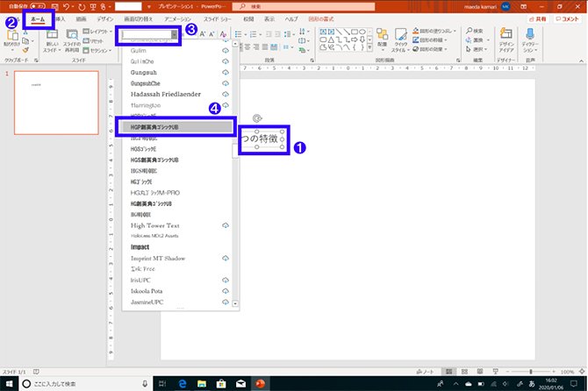Click the Numbering list icon
The width and height of the screenshot is (588, 391).
point(254,34)
